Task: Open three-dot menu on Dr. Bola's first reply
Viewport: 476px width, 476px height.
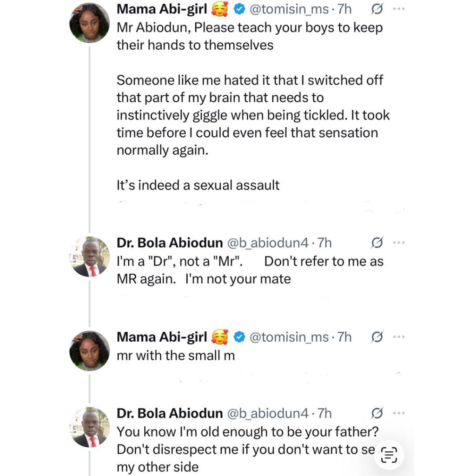Action: point(399,243)
